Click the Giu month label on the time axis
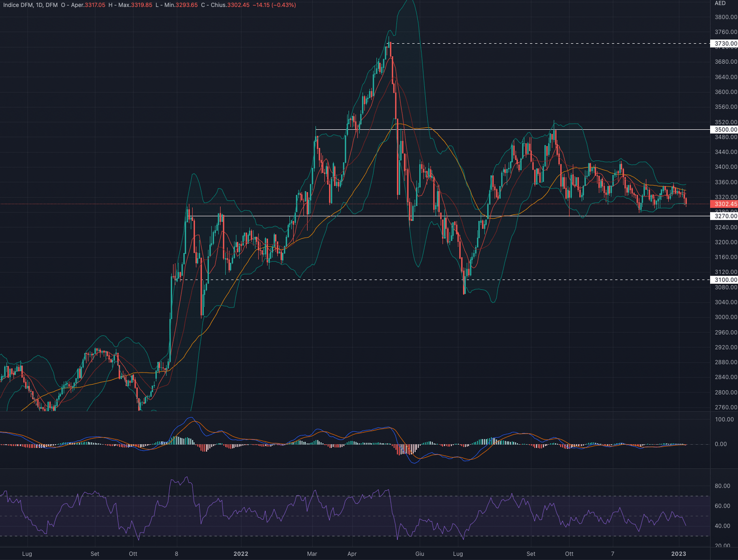Screen dimensions: 738x560 [420, 554]
